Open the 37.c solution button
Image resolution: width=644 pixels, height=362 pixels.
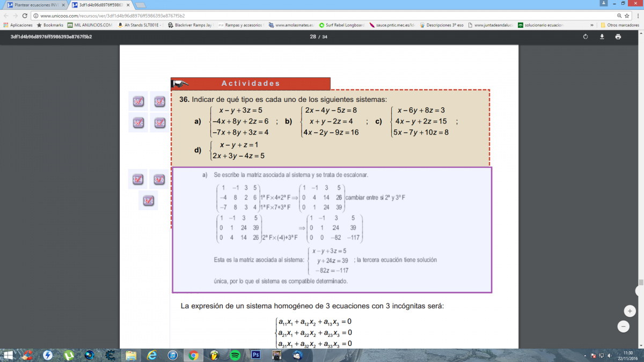pos(148,201)
